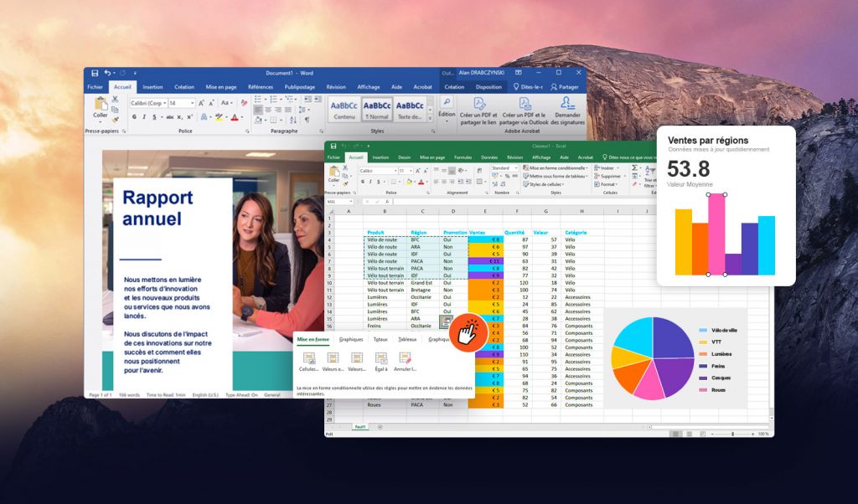Toggle Bold (G) in Word's Police group
The width and height of the screenshot is (858, 504).
(x=134, y=117)
